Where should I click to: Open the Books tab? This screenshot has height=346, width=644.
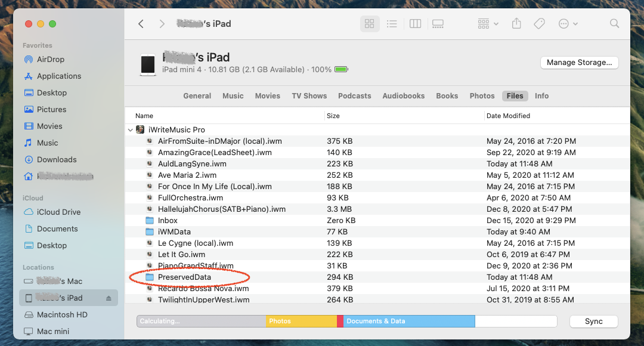click(447, 95)
